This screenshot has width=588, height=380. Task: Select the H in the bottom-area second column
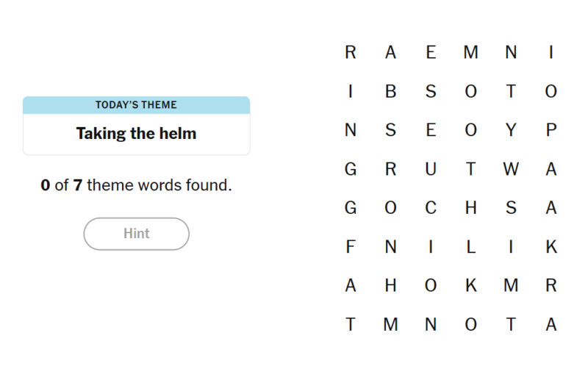tap(390, 286)
